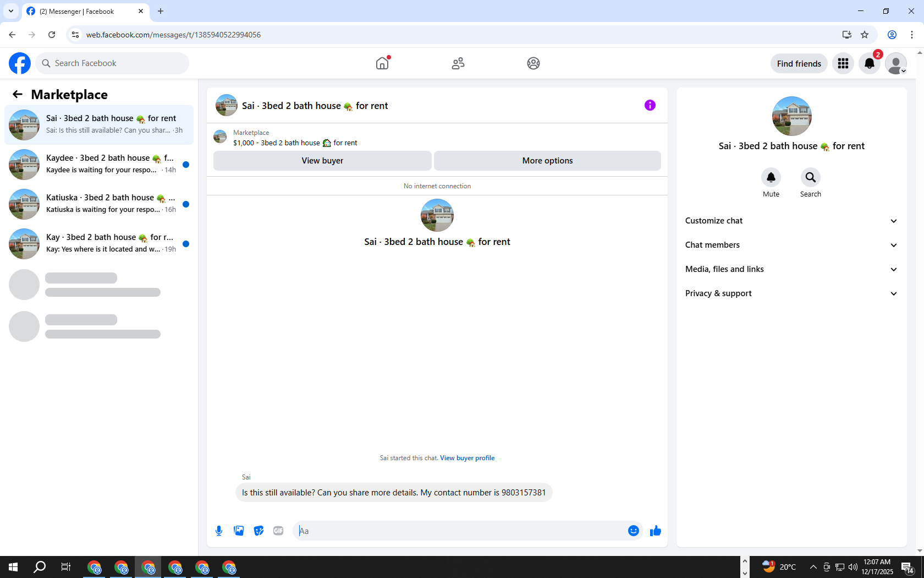Bookmark this page with the star icon
The width and height of the screenshot is (924, 578).
(865, 35)
